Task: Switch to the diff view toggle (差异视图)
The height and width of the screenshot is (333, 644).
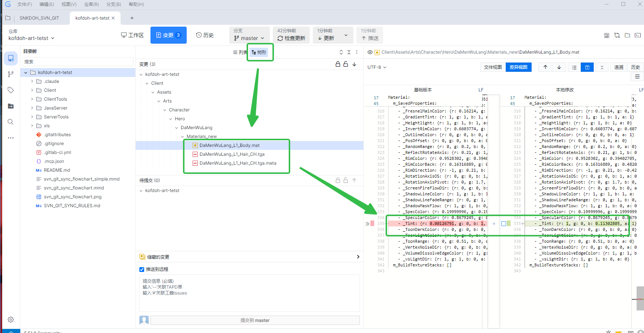Action: coord(518,67)
